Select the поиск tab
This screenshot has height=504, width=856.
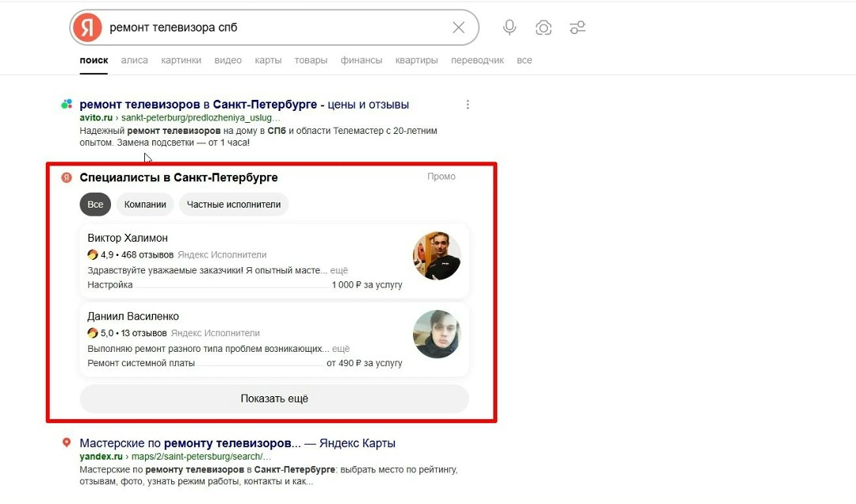[x=94, y=60]
